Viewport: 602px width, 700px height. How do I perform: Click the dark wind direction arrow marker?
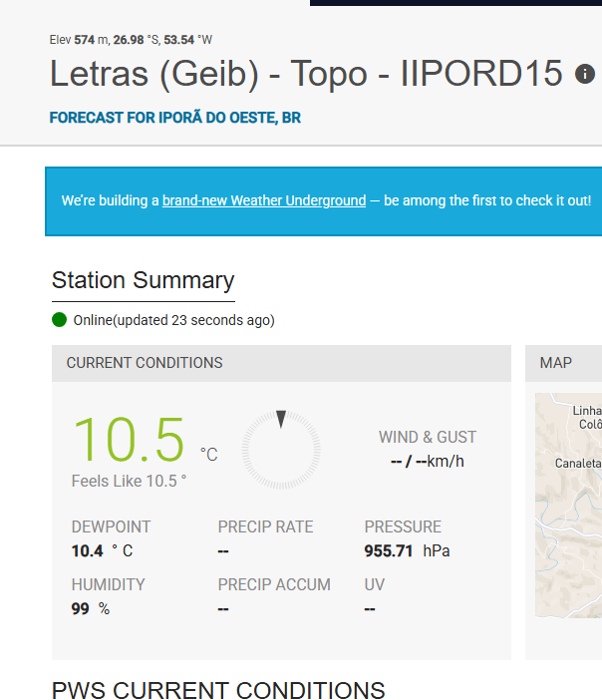point(281,419)
